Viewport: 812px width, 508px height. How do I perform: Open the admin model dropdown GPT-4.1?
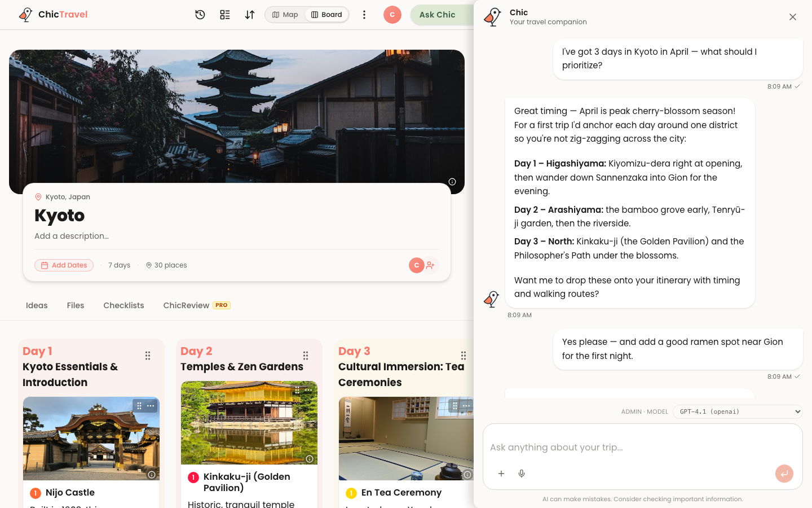pyautogui.click(x=739, y=411)
